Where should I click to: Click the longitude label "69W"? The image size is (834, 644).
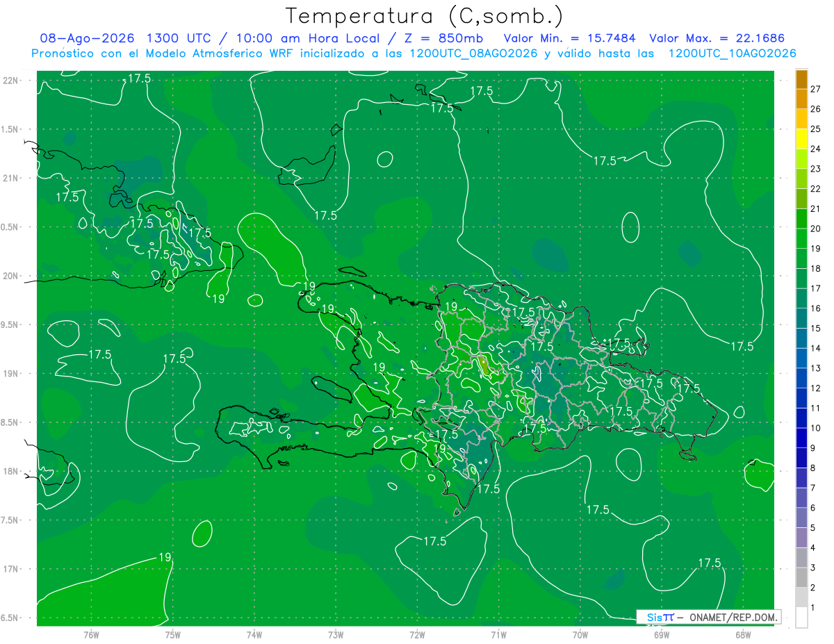click(x=661, y=634)
